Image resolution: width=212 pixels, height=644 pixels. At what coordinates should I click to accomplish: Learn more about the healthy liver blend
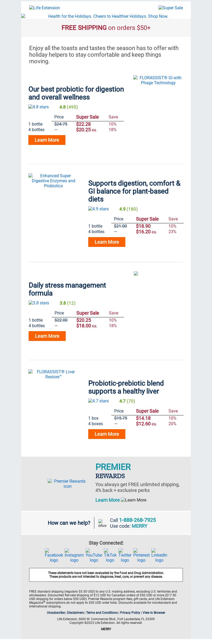coord(107,434)
